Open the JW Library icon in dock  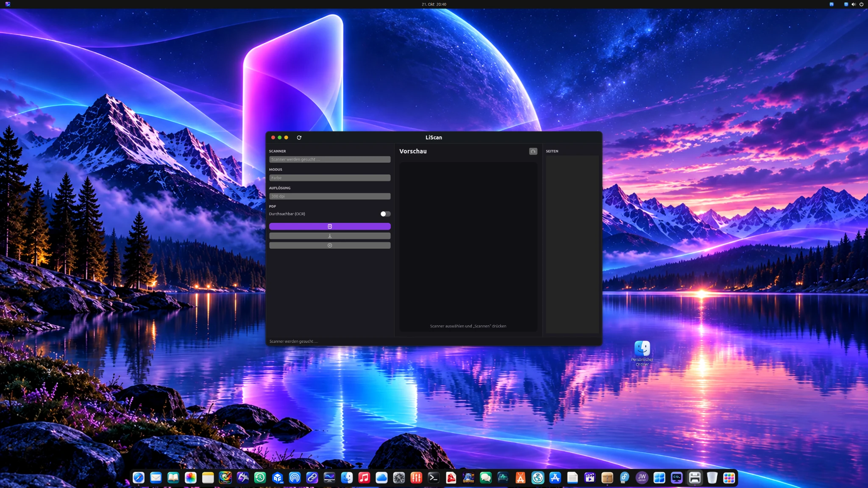pyautogui.click(x=642, y=478)
